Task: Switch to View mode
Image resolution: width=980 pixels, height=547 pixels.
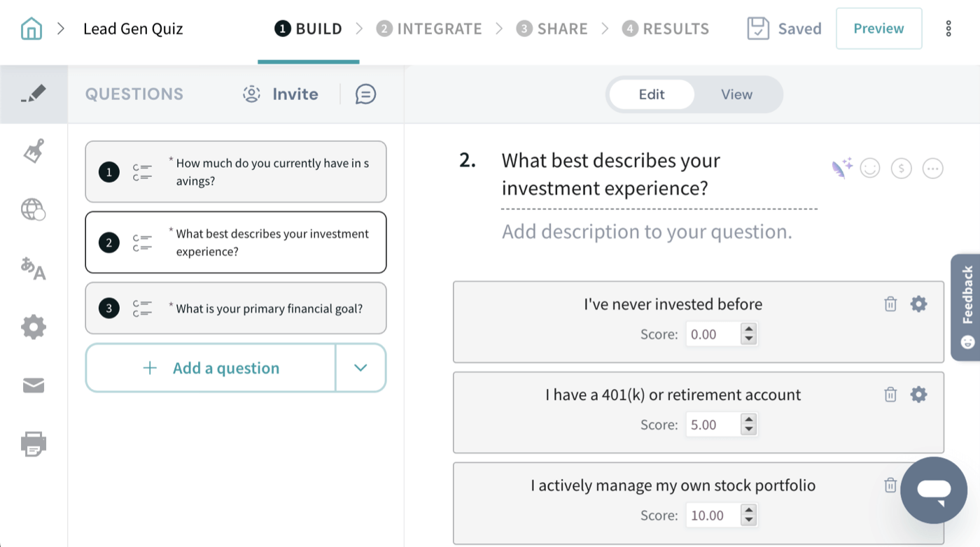Action: (x=736, y=94)
